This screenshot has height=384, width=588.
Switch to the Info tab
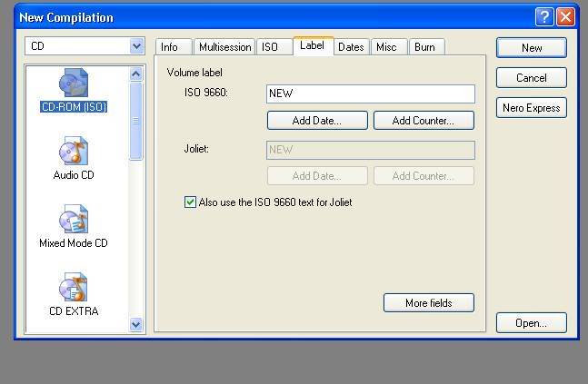(x=170, y=47)
